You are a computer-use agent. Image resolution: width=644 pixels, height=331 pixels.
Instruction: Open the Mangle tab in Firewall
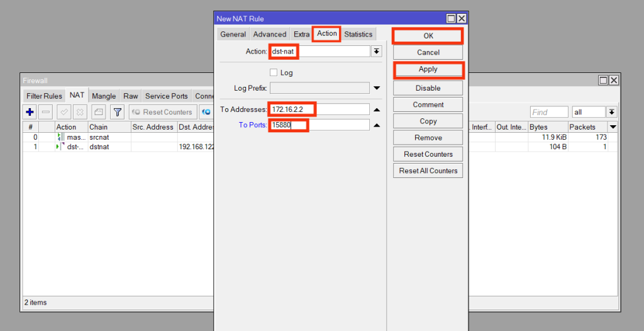104,96
